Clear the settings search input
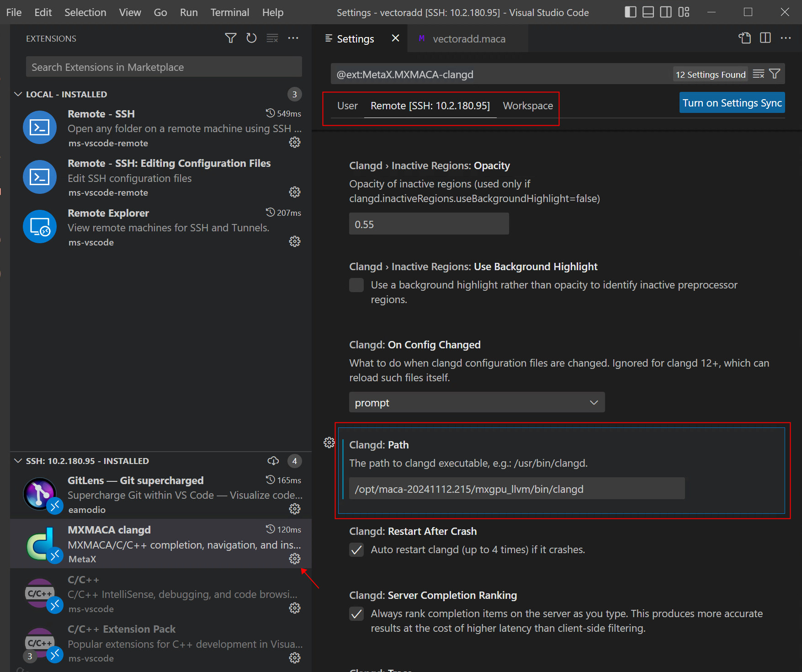This screenshot has height=672, width=802. click(759, 74)
